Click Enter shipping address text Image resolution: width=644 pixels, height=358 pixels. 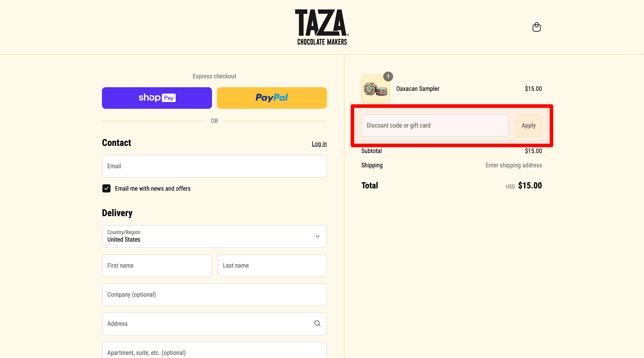tap(513, 165)
